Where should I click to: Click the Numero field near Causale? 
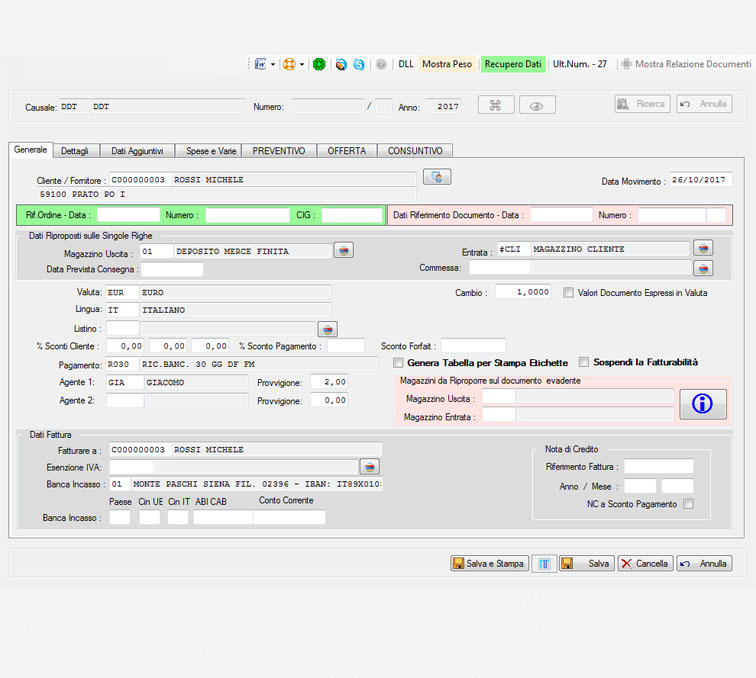coord(328,106)
